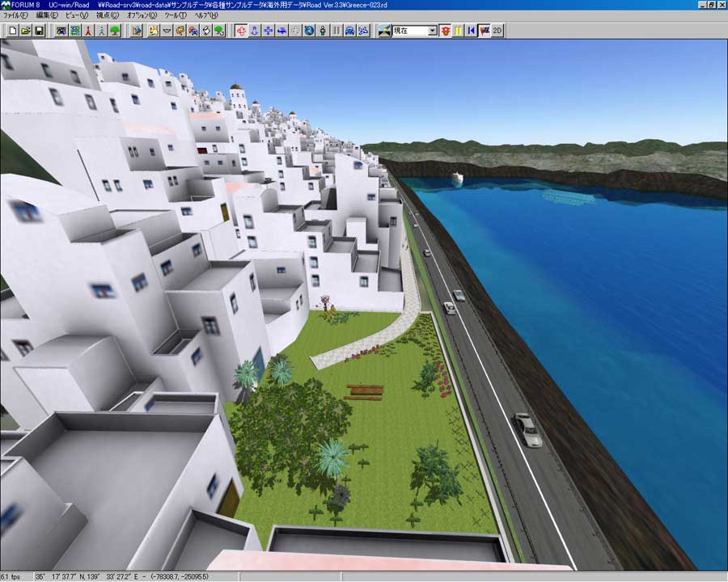
Task: Click the grayed-out icon left of globe
Action: [296, 31]
